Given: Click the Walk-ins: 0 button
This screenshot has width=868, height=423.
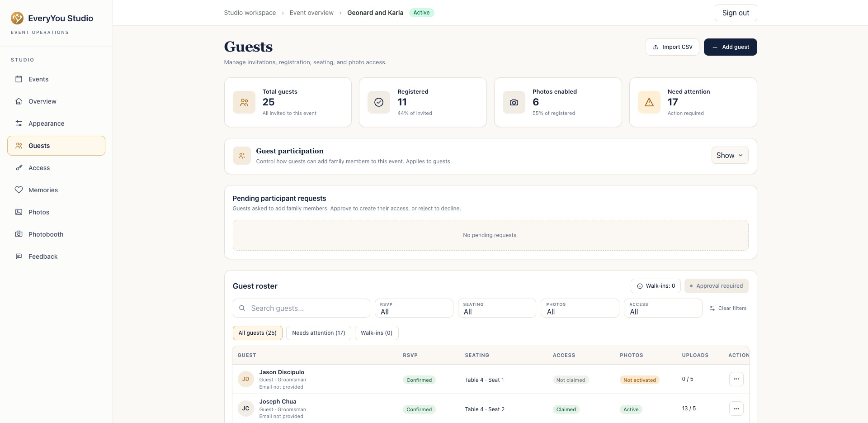Looking at the screenshot, I should pos(656,286).
